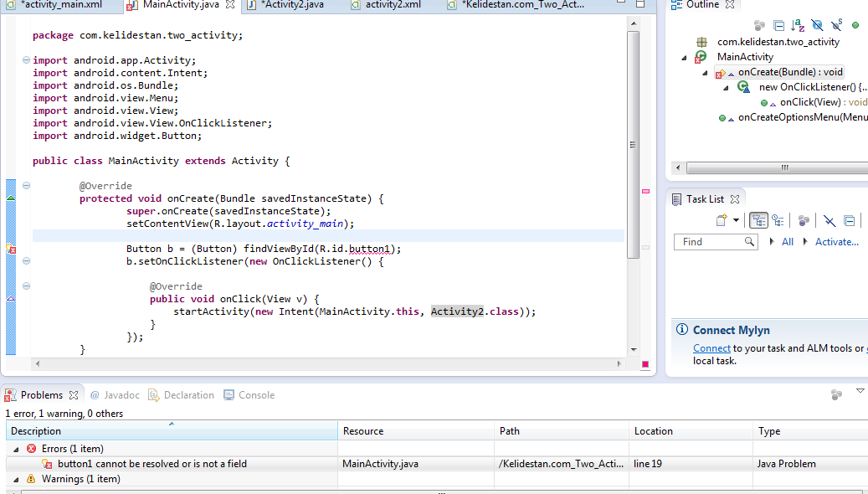The image size is (868, 494).
Task: Click Focus on Workweek icon in Task List
Action: 804,220
